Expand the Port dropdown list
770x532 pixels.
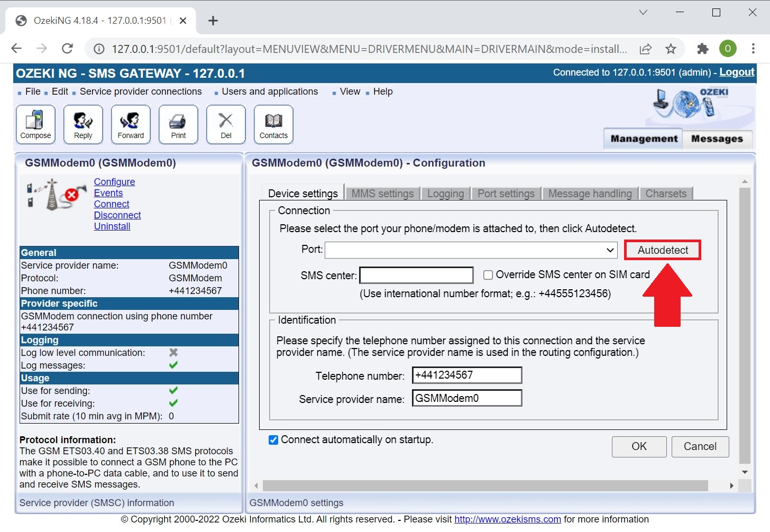[471, 250]
